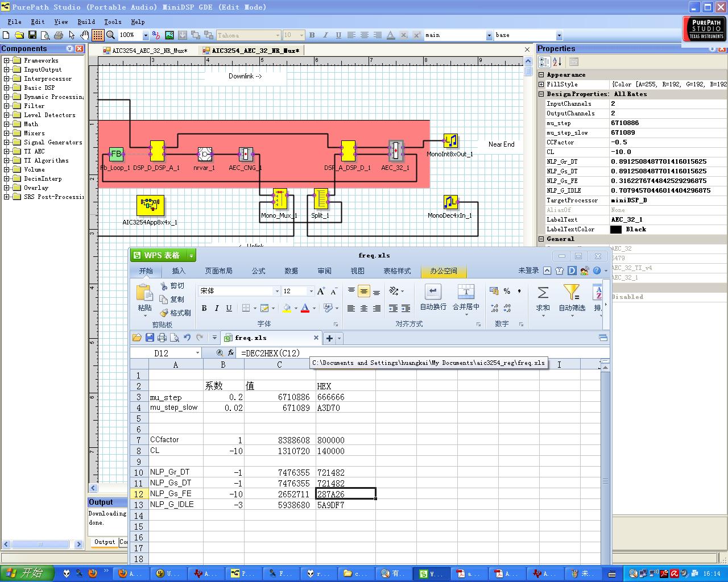Image resolution: width=728 pixels, height=582 pixels.
Task: Select the Fb_Loop_1 feedback block
Action: click(116, 154)
